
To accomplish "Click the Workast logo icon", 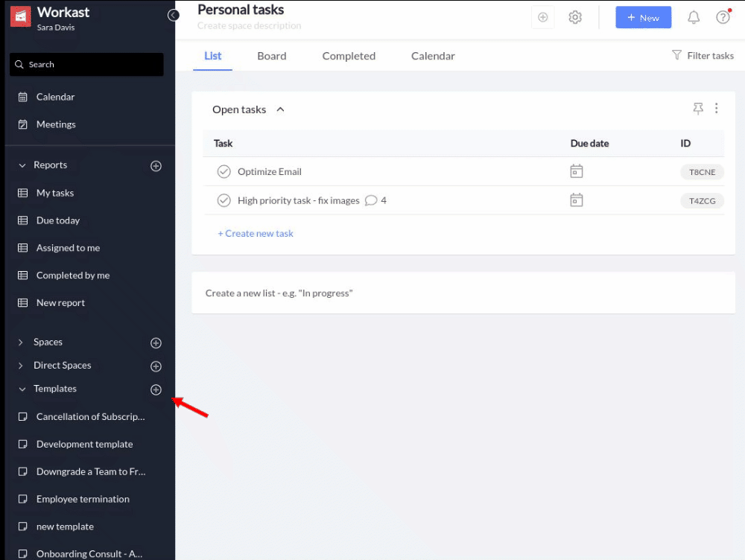I will coord(20,16).
